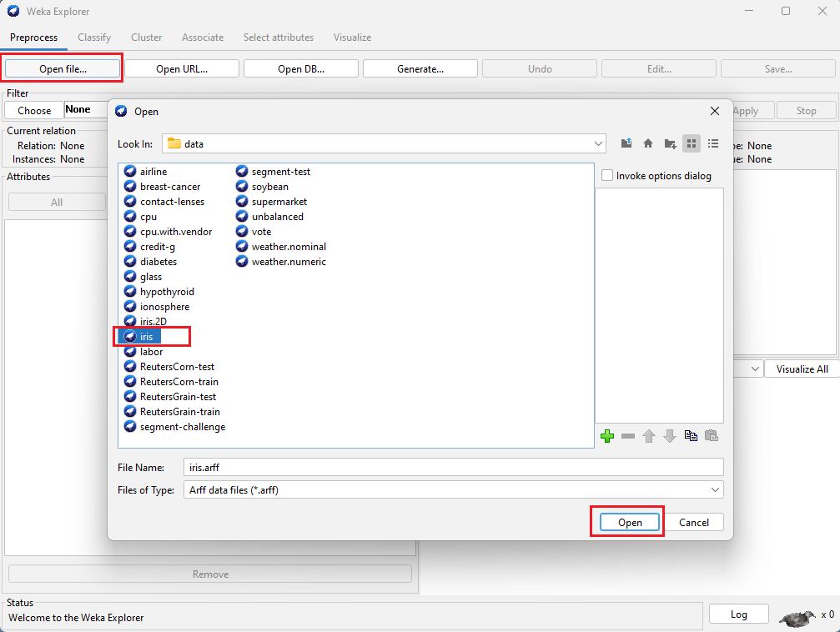The width and height of the screenshot is (840, 632).
Task: Select the supermarket dataset file
Action: (272, 202)
